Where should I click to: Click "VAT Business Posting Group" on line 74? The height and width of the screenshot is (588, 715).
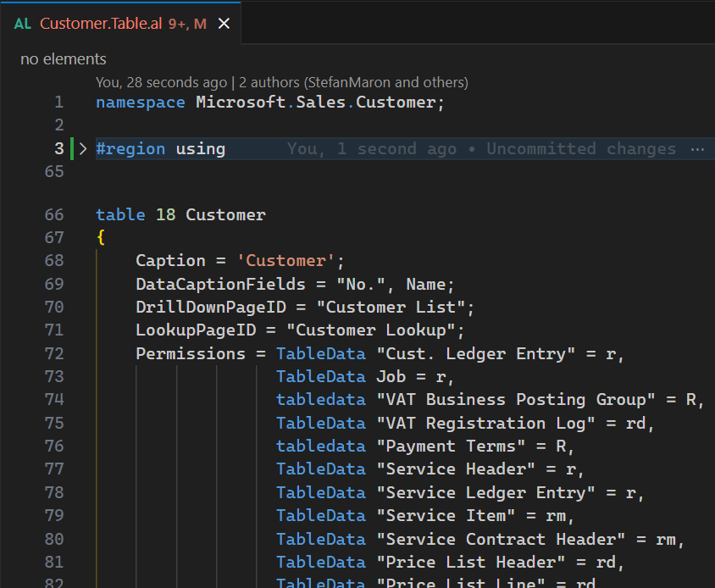516,400
